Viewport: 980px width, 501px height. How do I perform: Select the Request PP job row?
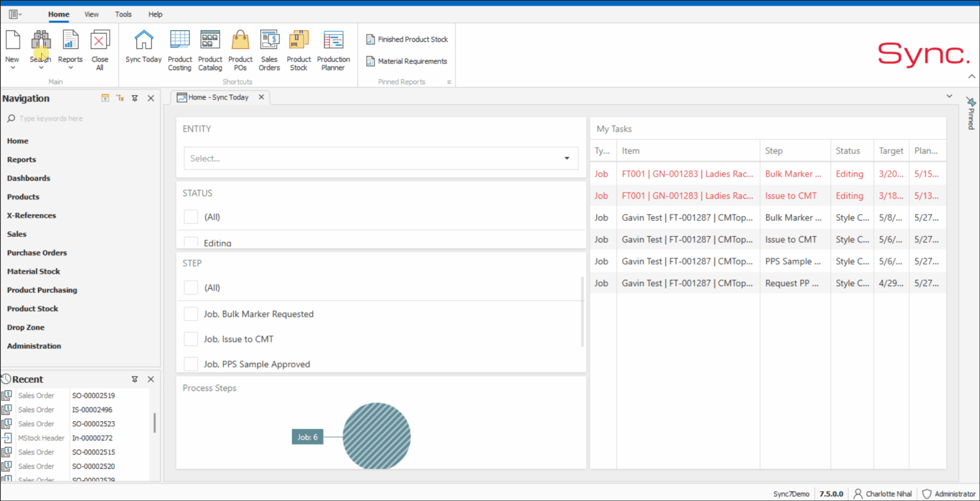click(x=768, y=283)
